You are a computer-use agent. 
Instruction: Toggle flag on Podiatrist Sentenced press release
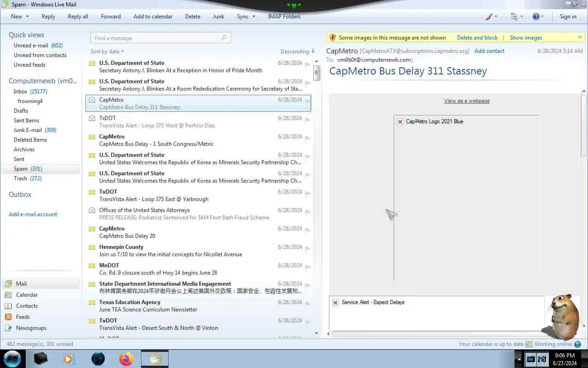(307, 212)
